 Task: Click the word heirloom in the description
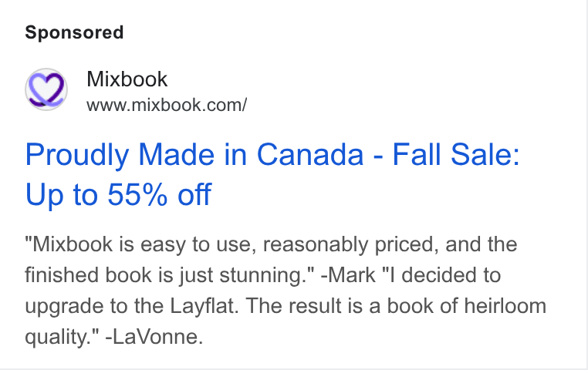(x=505, y=306)
